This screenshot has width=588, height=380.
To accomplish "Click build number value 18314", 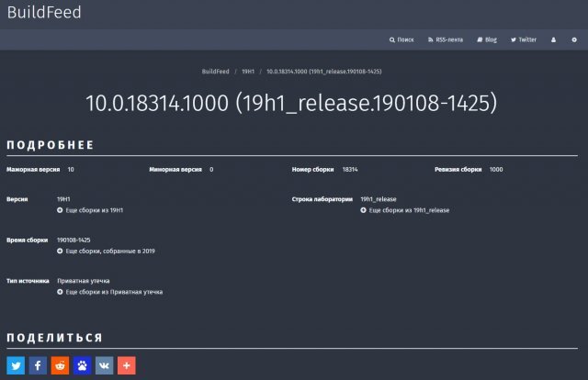I will (x=350, y=170).
